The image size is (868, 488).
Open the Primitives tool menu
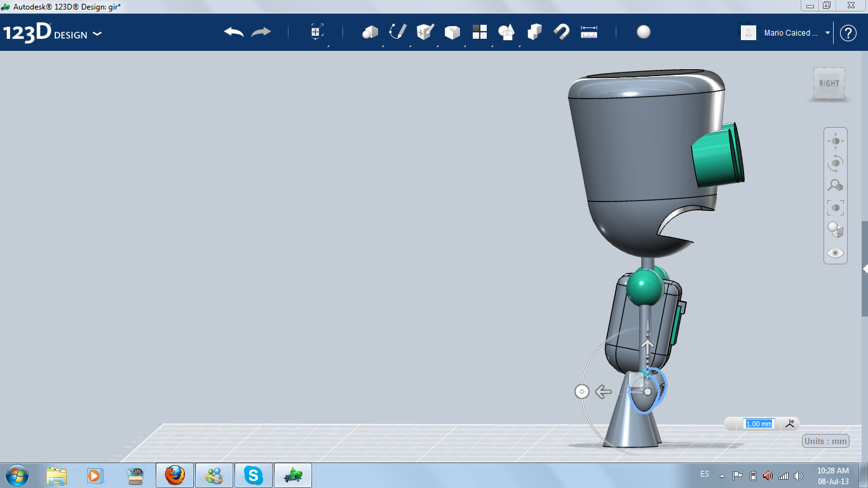point(370,32)
